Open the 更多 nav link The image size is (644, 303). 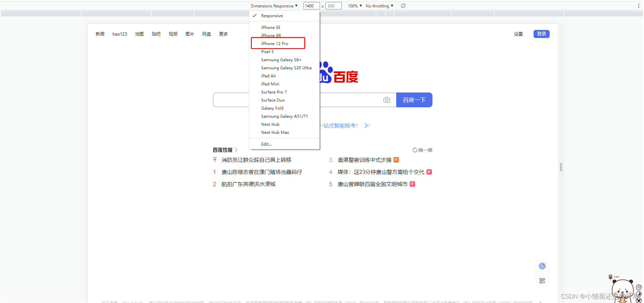(223, 34)
